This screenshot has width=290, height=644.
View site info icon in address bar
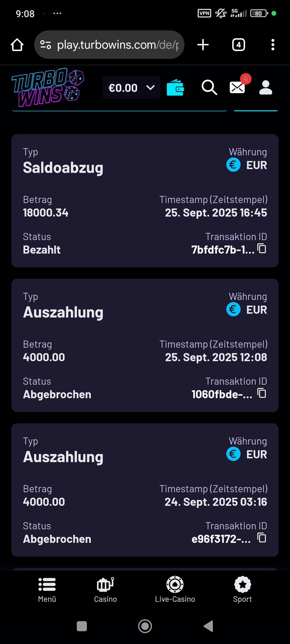click(x=46, y=45)
